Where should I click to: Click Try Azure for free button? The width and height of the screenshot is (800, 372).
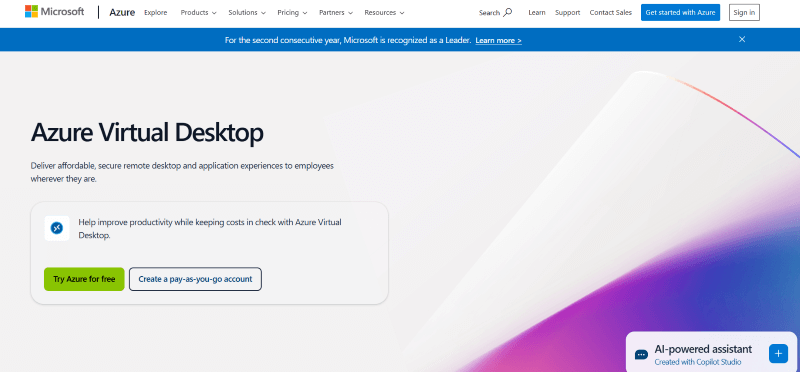(84, 279)
